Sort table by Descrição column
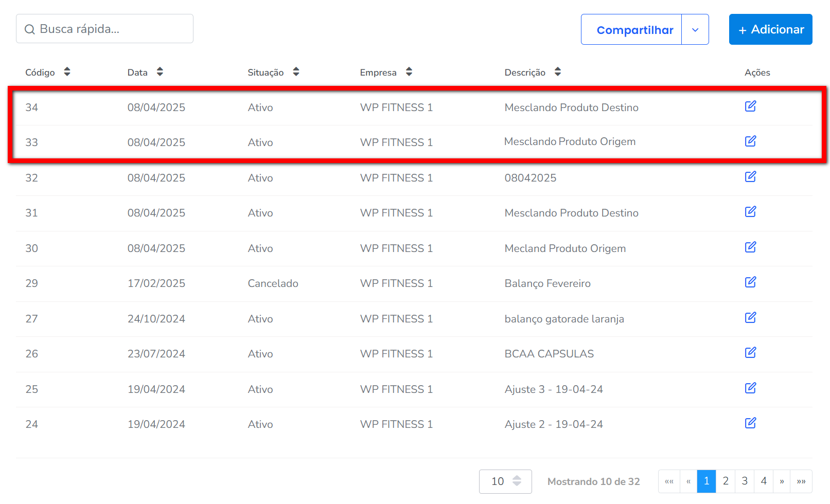The width and height of the screenshot is (830, 504). click(x=557, y=72)
